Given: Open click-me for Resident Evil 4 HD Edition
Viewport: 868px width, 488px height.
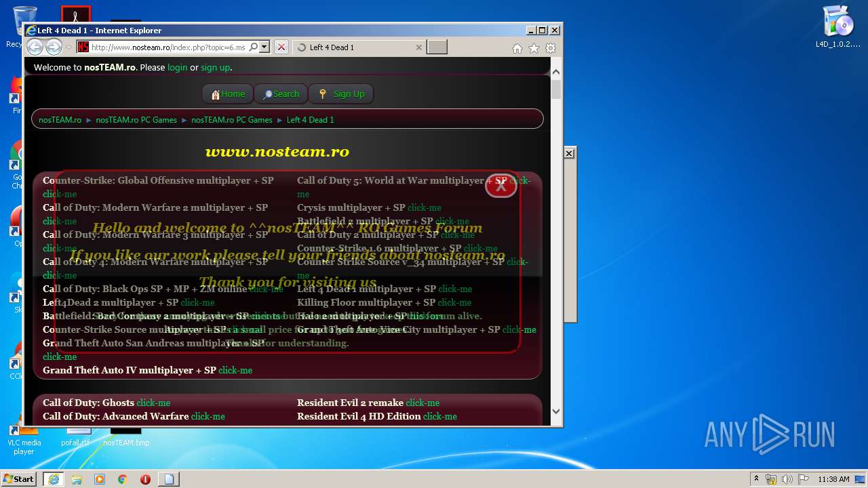Looking at the screenshot, I should (x=440, y=416).
